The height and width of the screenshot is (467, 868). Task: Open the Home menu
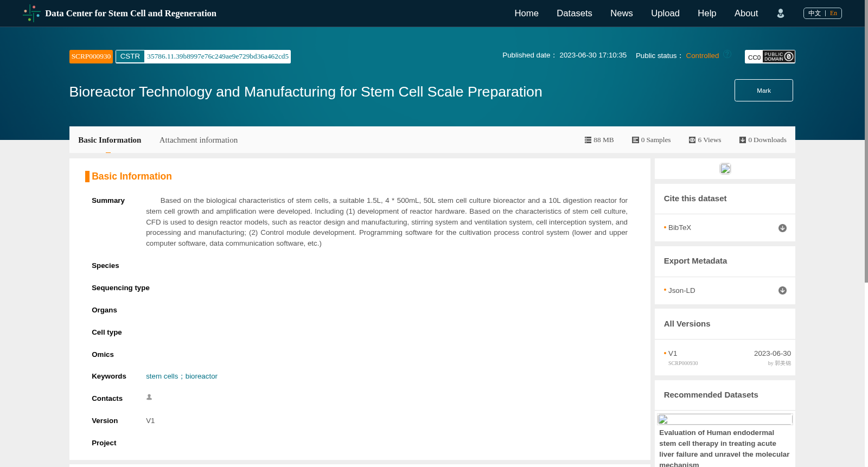(526, 14)
